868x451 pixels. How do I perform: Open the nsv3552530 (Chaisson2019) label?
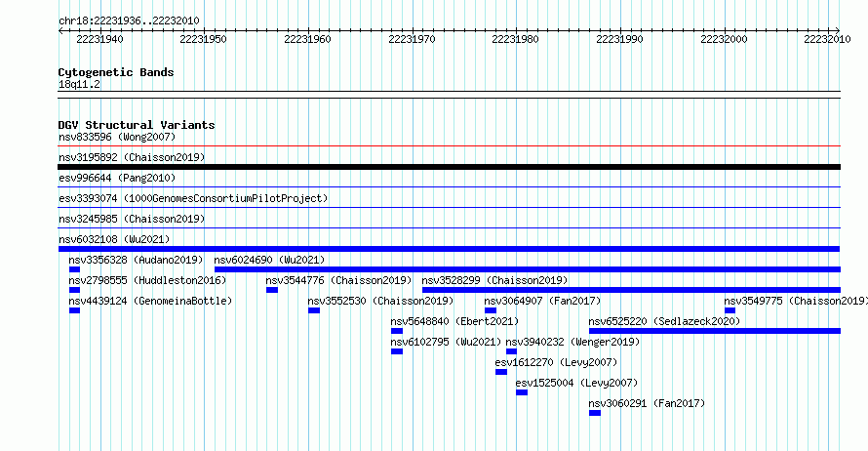381,301
